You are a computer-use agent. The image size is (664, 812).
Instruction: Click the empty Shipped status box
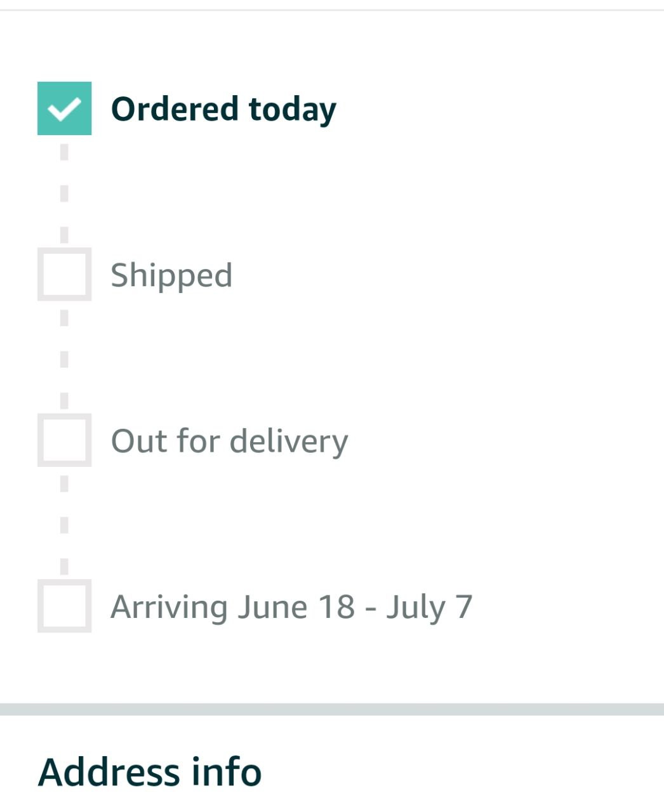[64, 275]
